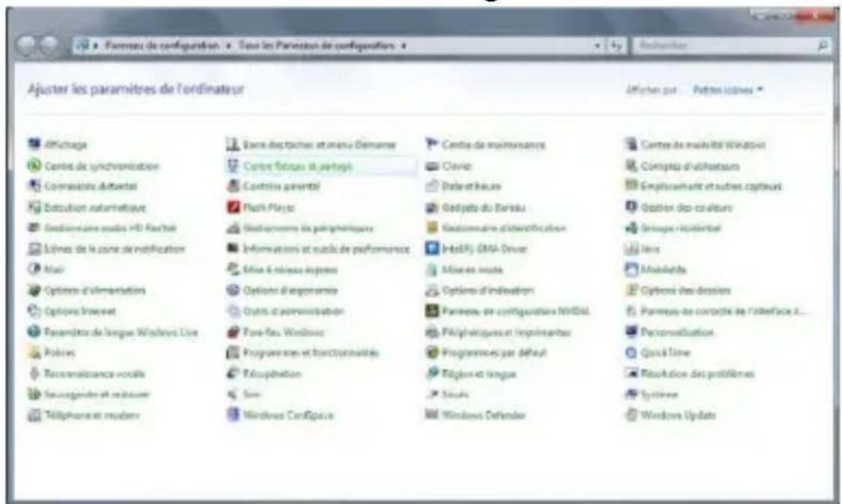Open Pare-feu Windows icon
The width and height of the screenshot is (842, 504).
coord(233,332)
